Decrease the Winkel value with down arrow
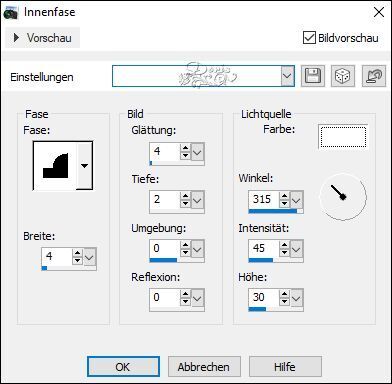The height and width of the screenshot is (384, 392). click(x=284, y=204)
